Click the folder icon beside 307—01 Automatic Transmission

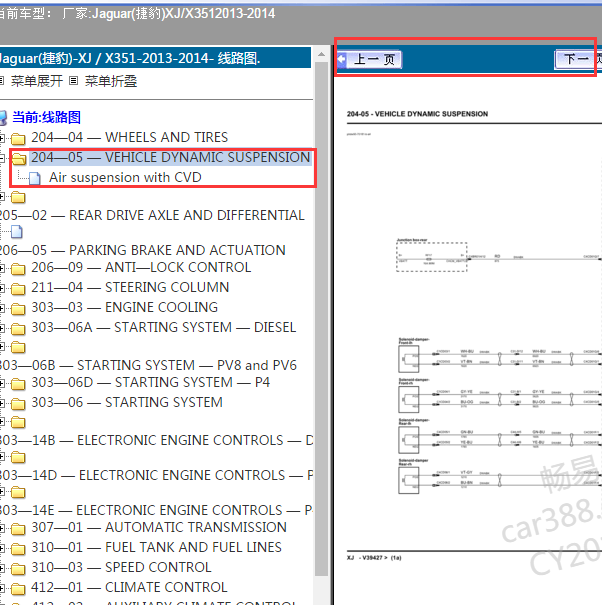click(x=18, y=529)
